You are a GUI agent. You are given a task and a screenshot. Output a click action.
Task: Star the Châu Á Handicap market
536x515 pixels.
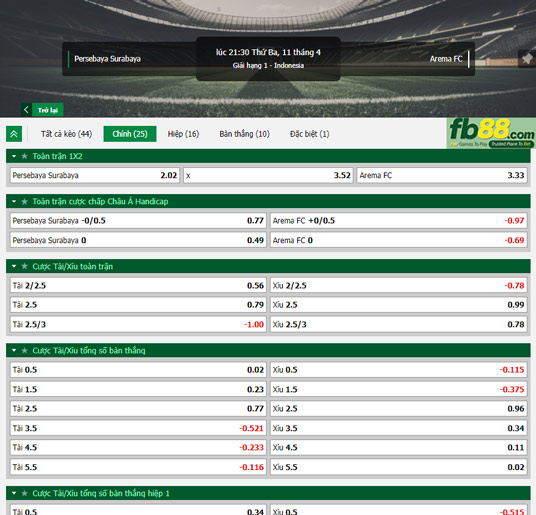[x=25, y=202]
